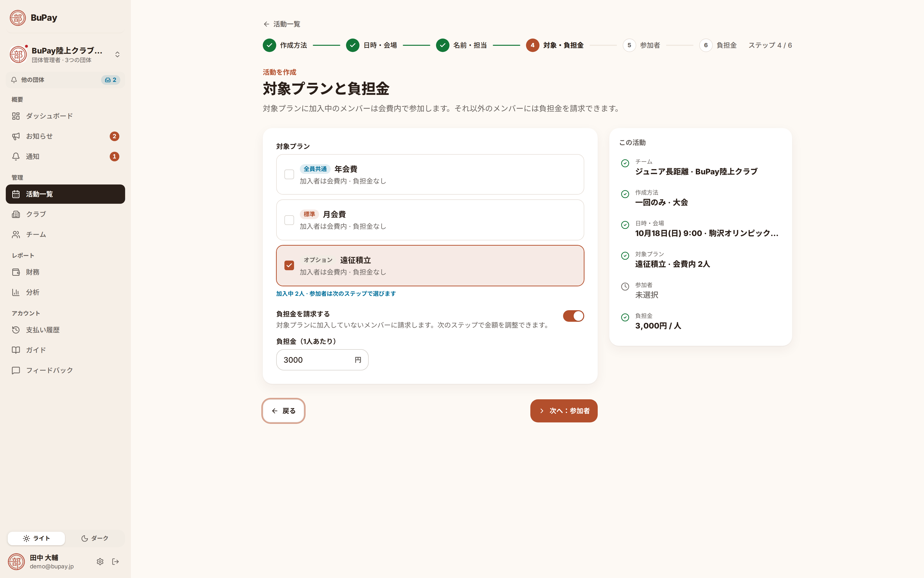This screenshot has width=924, height=578.
Task: Open クラブ building icon
Action: tap(16, 214)
